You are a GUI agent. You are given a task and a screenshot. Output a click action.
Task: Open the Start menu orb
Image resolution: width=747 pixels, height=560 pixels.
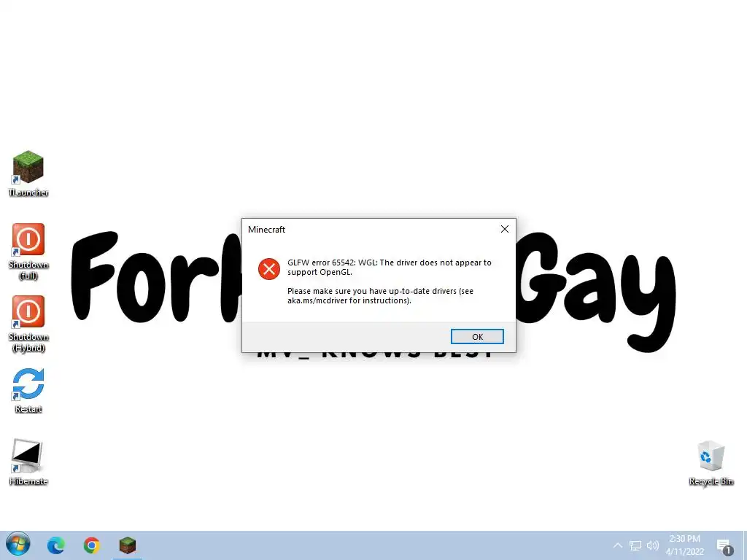(x=18, y=544)
